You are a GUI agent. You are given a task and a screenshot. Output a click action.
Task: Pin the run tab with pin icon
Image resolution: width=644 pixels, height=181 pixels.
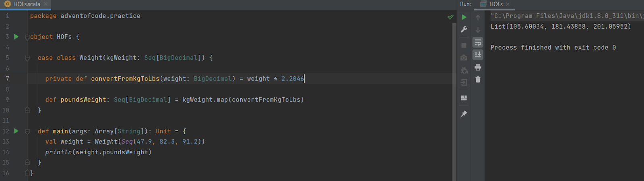click(x=464, y=114)
